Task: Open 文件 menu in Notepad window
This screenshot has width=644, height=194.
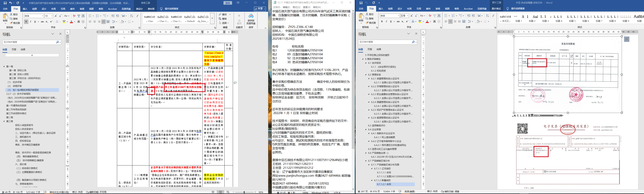Action: tap(276, 7)
